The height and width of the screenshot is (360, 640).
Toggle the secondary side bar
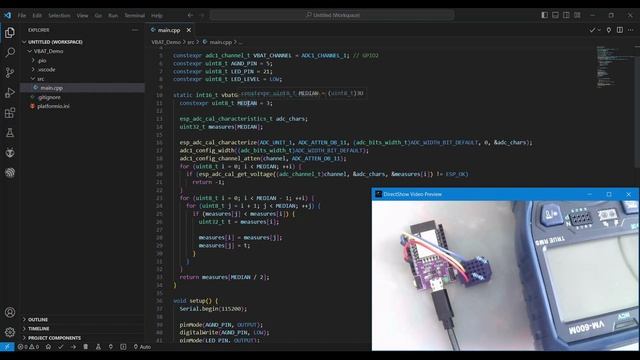[x=566, y=15]
